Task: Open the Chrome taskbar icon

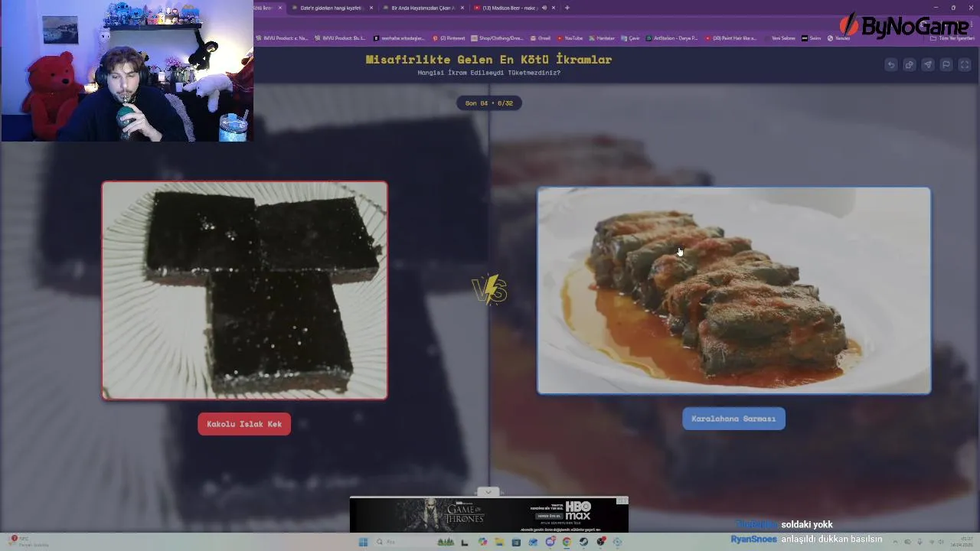Action: [x=567, y=542]
